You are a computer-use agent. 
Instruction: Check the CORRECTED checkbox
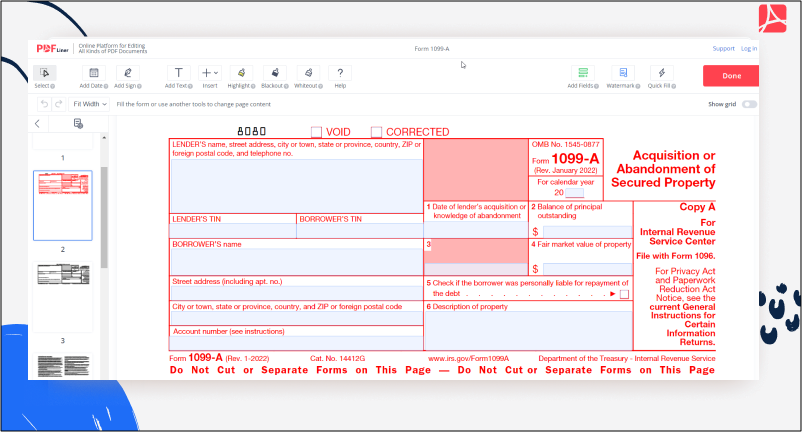[376, 132]
